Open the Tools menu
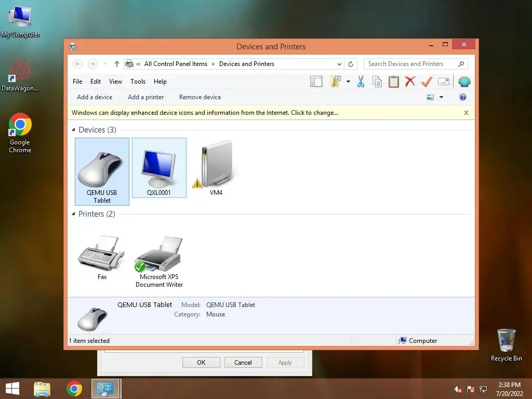 click(138, 82)
